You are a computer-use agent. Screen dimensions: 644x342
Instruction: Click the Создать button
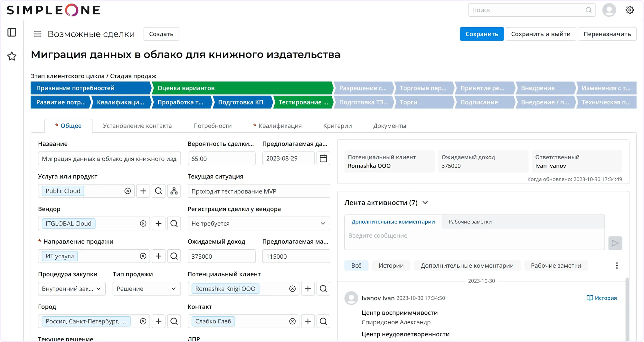161,34
